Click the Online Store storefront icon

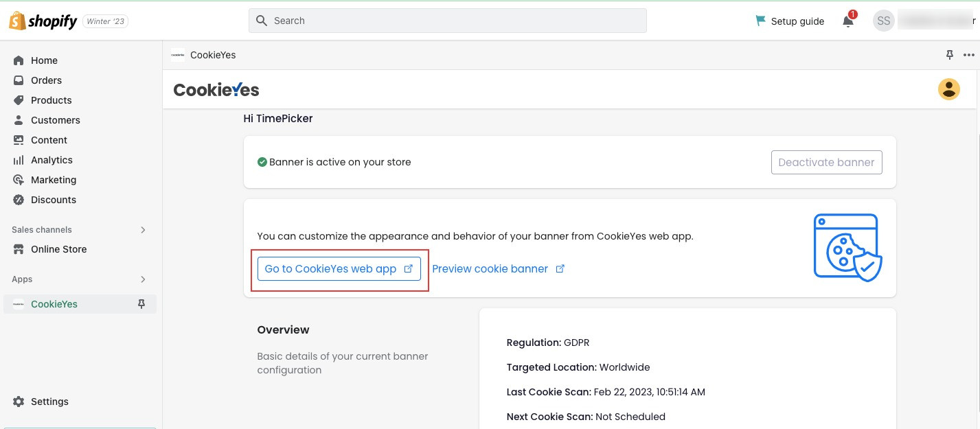[x=19, y=249]
